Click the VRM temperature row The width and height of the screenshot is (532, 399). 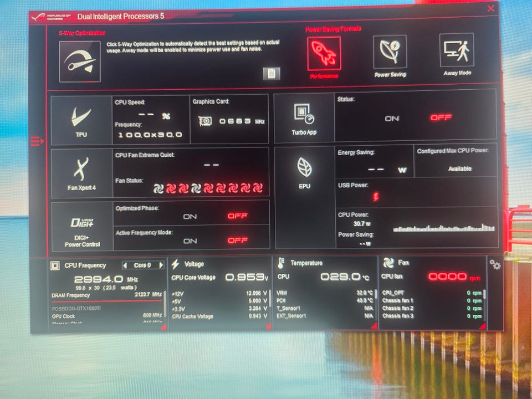(325, 293)
